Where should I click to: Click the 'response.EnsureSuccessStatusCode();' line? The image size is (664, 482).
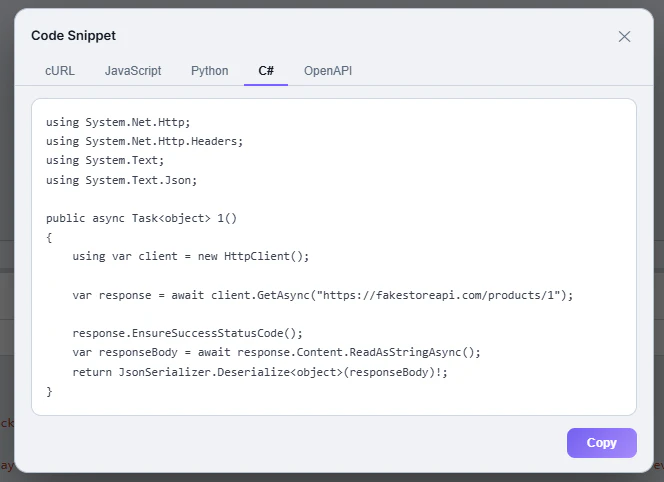coord(188,333)
